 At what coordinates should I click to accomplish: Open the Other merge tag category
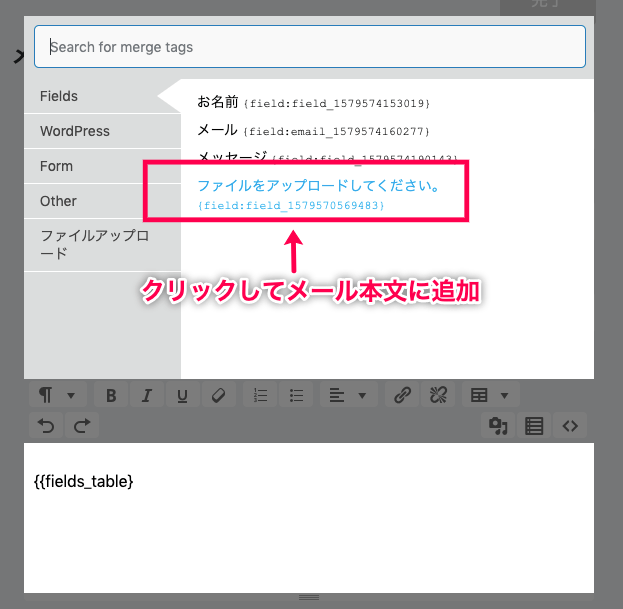click(102, 201)
